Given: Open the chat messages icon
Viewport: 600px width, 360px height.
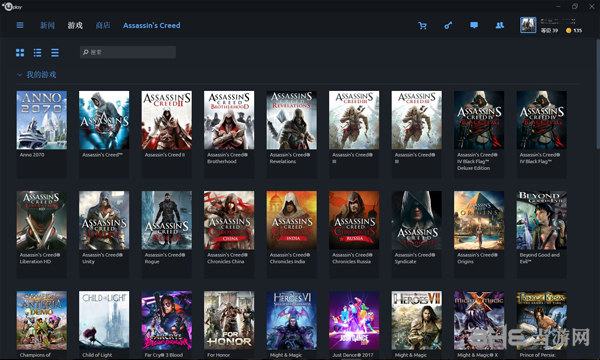Looking at the screenshot, I should pyautogui.click(x=474, y=25).
